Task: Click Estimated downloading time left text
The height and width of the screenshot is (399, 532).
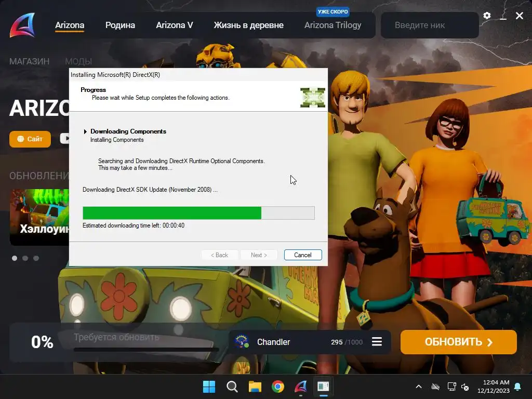Action: coord(134,225)
